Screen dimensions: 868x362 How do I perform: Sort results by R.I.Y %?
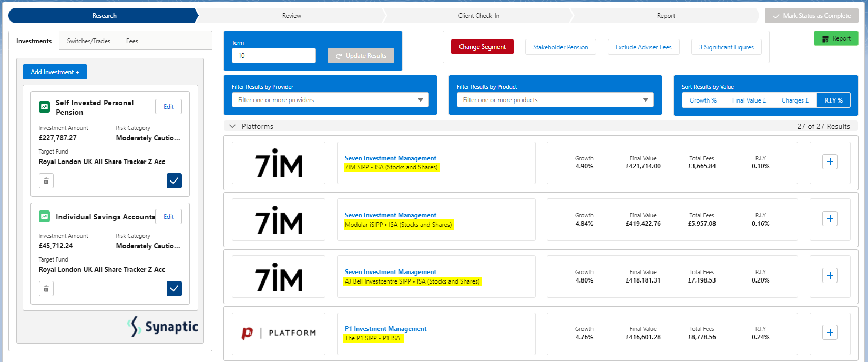[x=833, y=100]
